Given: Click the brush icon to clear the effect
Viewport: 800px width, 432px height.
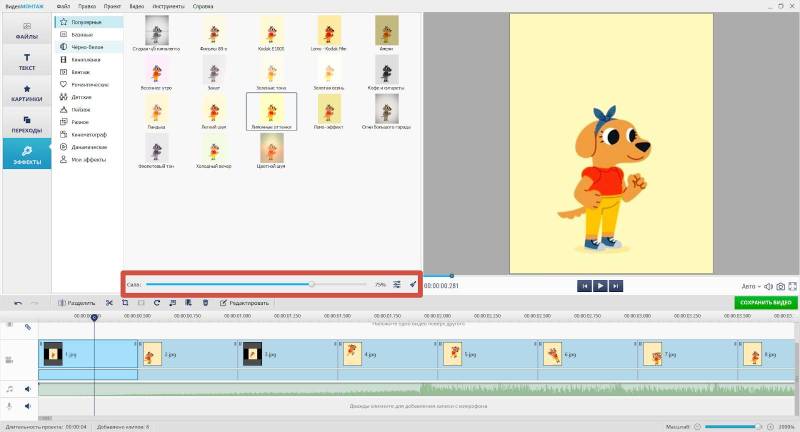Looking at the screenshot, I should 413,284.
